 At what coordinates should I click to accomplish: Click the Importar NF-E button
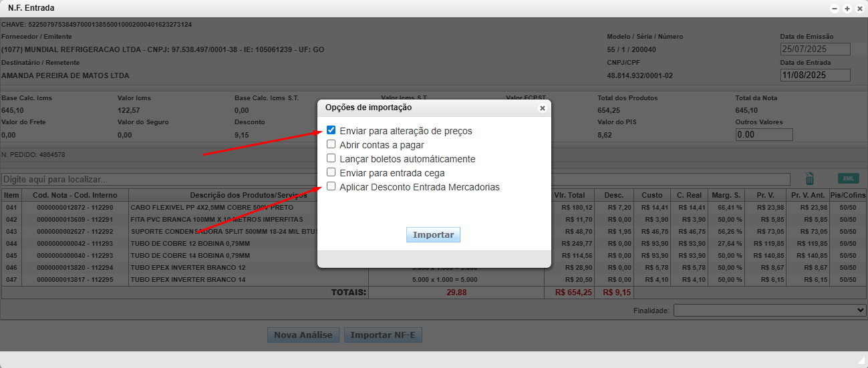click(x=383, y=335)
